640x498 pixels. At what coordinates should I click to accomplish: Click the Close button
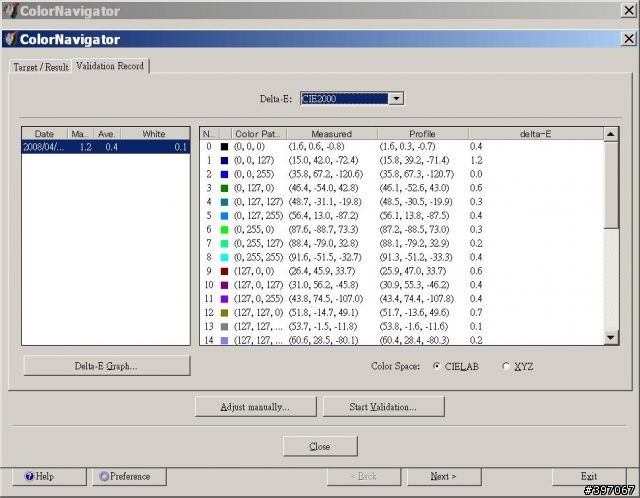[x=320, y=446]
